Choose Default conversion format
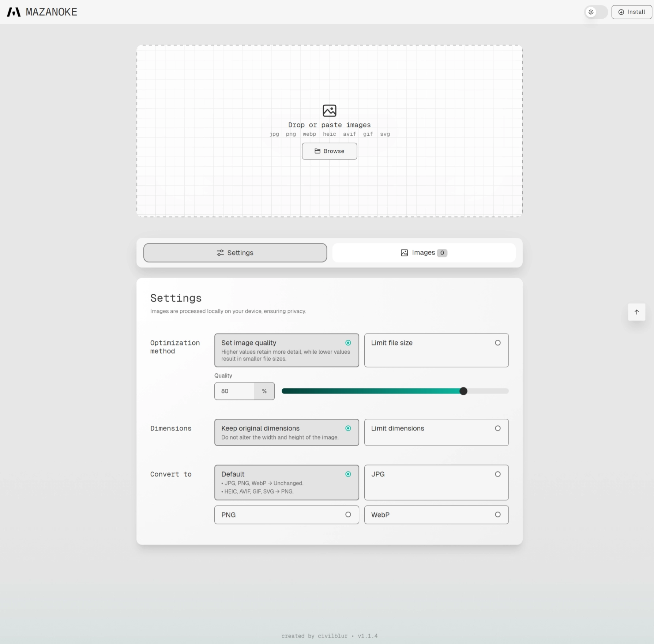This screenshot has height=644, width=654. (x=287, y=482)
